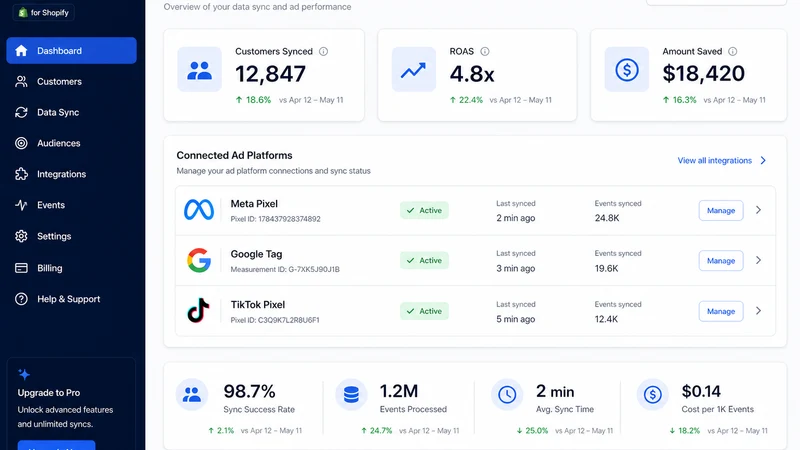Screen dimensions: 800x450
Task: Click the dollar icon in Amount Saved card
Action: (x=627, y=69)
